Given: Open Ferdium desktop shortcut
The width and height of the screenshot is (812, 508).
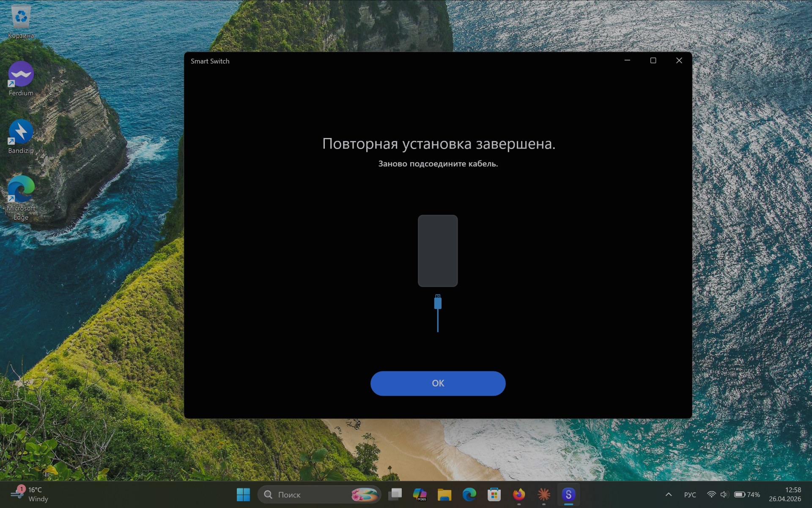Looking at the screenshot, I should click(x=21, y=75).
